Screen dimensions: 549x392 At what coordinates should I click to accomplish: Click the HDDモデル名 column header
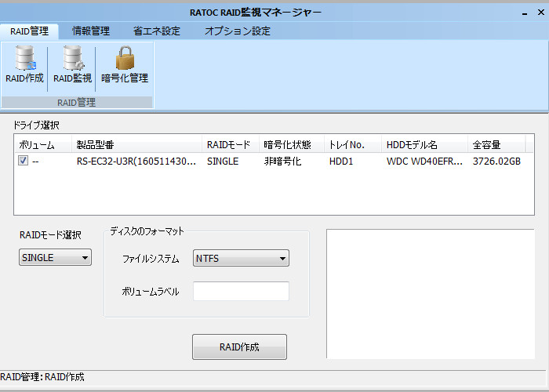424,144
